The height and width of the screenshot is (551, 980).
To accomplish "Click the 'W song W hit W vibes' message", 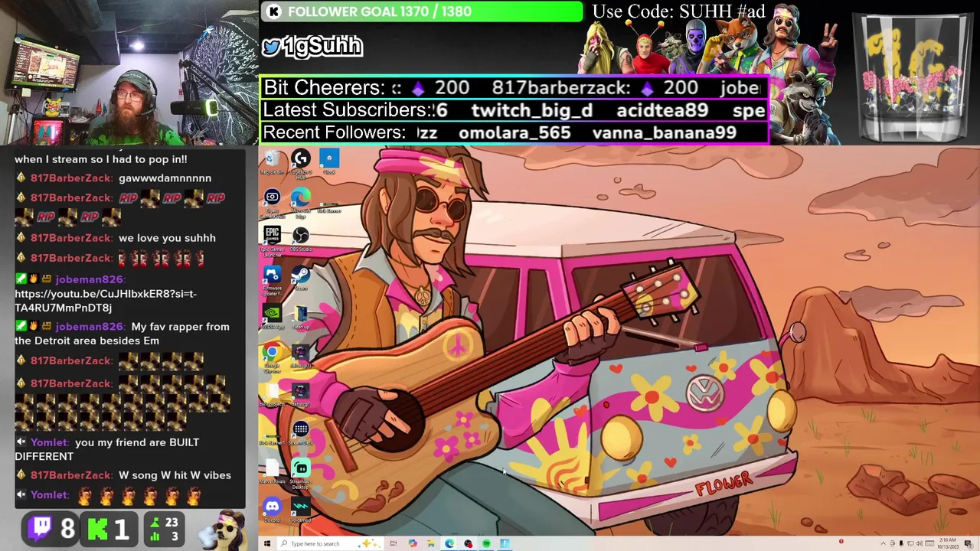I will (175, 475).
